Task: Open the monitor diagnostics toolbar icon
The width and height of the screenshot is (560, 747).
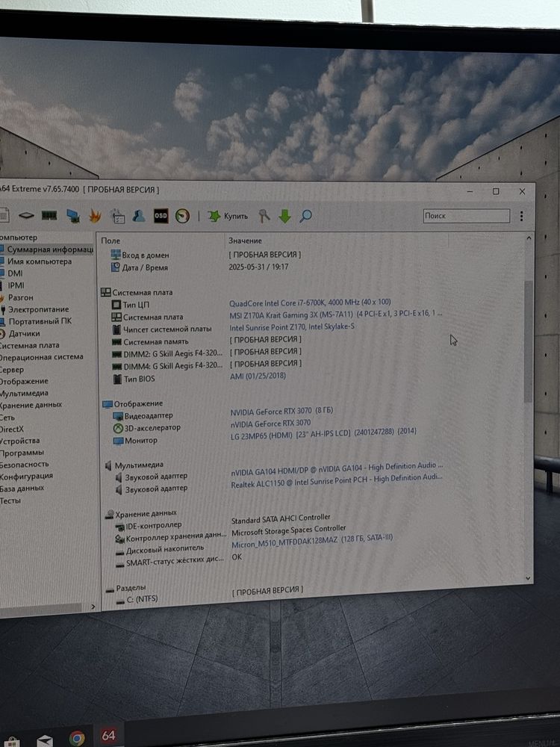Action: (73, 217)
